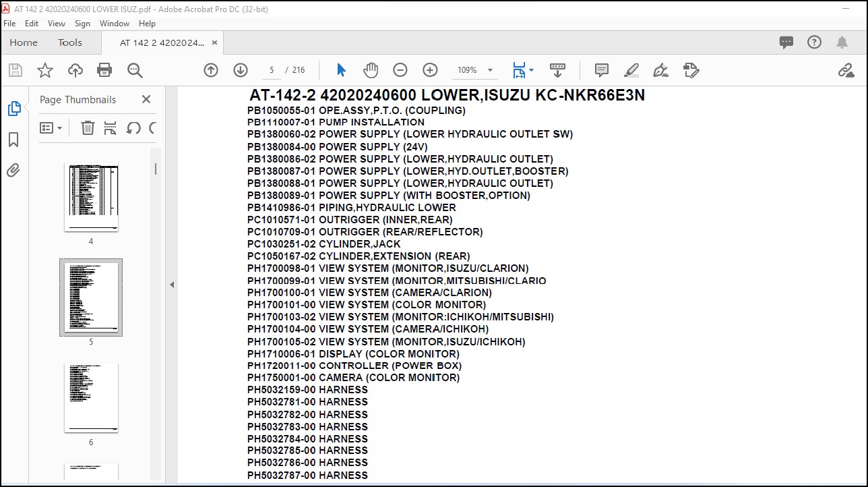Click PH1710006-01 DISPLAY (COLOR MONITOR) line
This screenshot has height=487, width=868.
(x=353, y=353)
